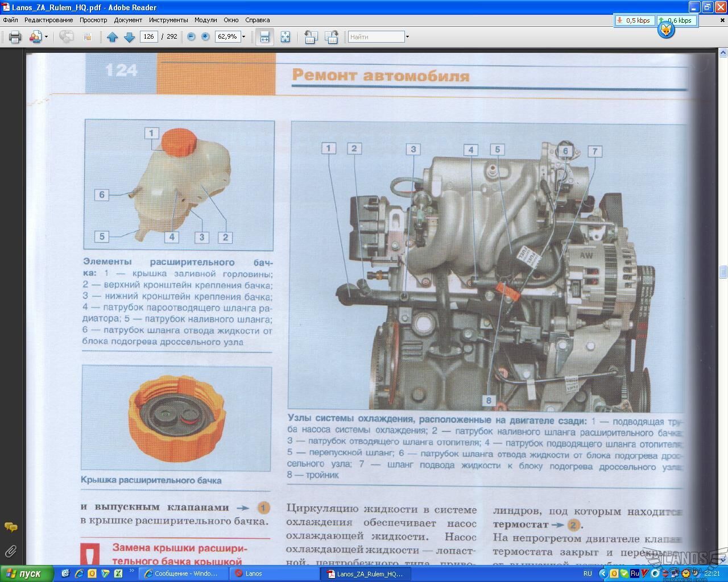This screenshot has height=582, width=728.
Task: Open the Инструменты menu
Action: click(x=168, y=20)
